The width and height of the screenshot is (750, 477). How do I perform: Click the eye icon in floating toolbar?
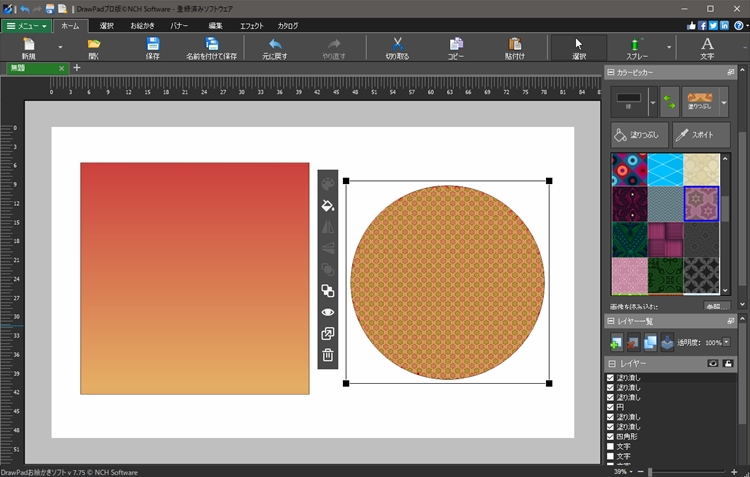(327, 312)
